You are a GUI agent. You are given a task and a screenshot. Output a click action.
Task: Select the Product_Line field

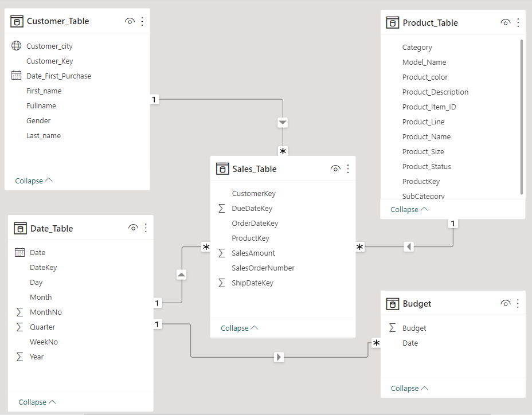[x=423, y=122]
